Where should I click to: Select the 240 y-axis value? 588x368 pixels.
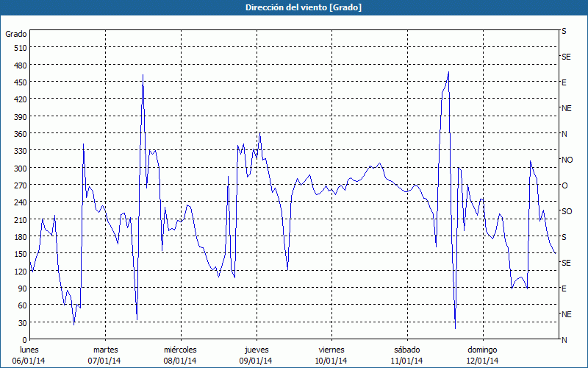point(21,202)
